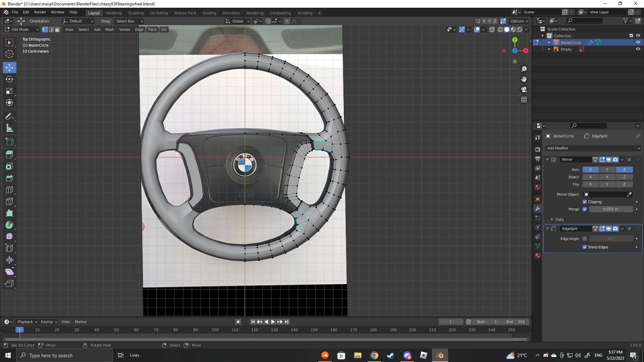Open Material properties tab icon
This screenshot has height=362, width=644.
pyautogui.click(x=538, y=255)
